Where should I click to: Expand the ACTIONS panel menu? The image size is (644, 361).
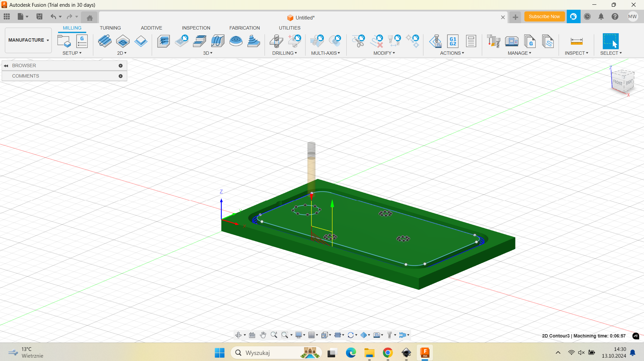(x=452, y=53)
